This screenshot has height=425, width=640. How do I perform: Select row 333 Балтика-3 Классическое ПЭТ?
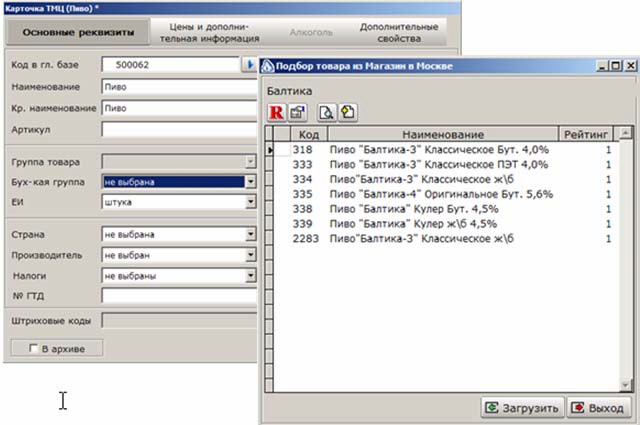[x=446, y=165]
